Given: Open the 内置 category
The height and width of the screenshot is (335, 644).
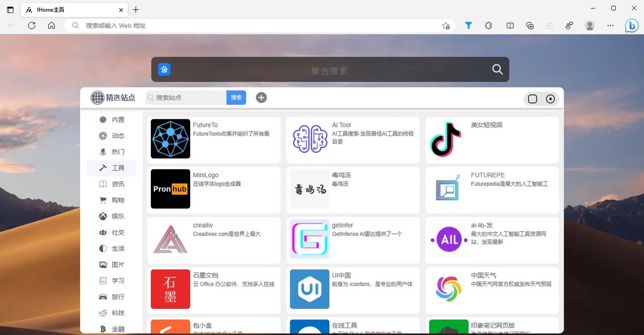Looking at the screenshot, I should [x=111, y=119].
